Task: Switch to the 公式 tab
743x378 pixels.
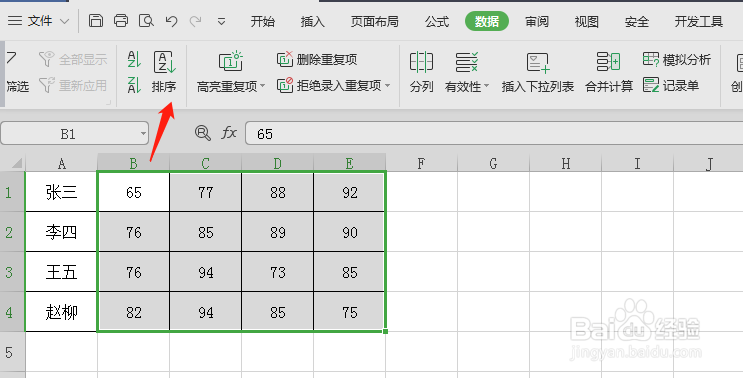Action: [436, 22]
